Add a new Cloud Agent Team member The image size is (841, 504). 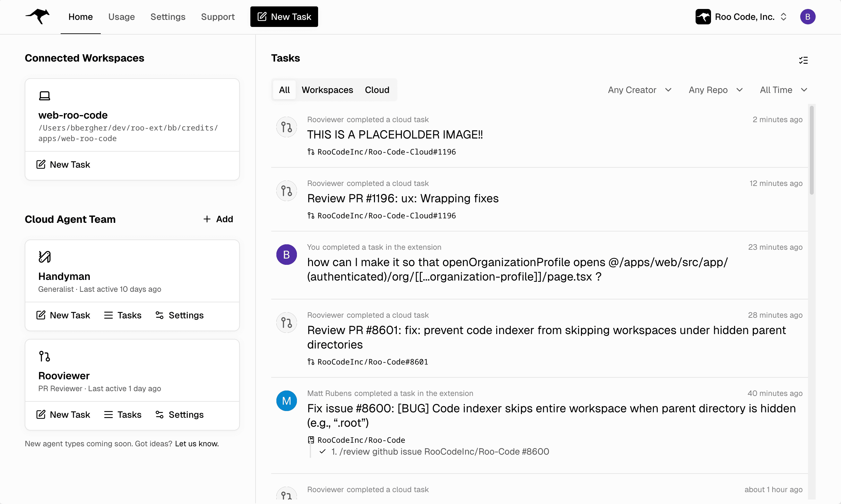click(218, 219)
